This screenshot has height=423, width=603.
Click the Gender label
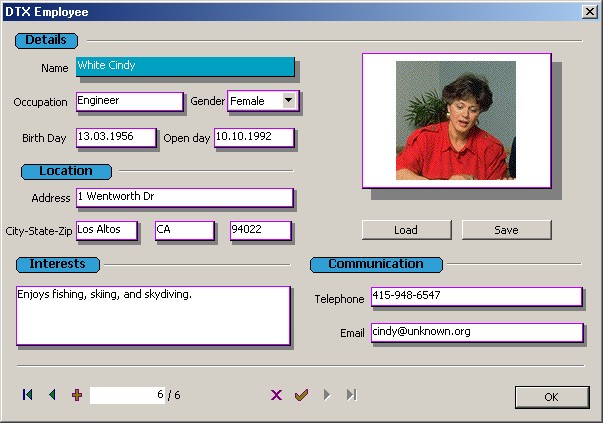coord(207,101)
